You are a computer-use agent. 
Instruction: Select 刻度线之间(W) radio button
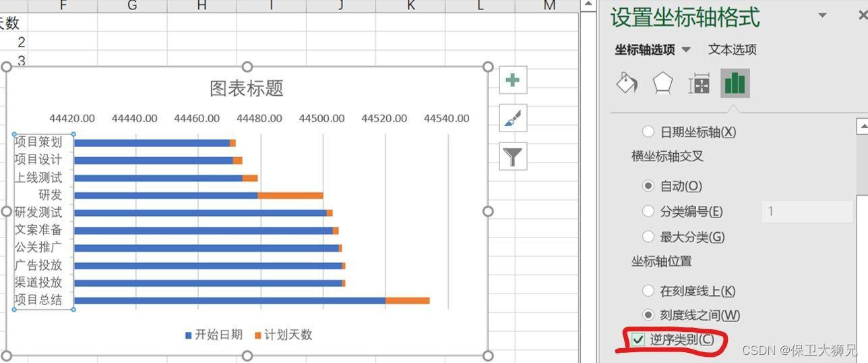(648, 315)
